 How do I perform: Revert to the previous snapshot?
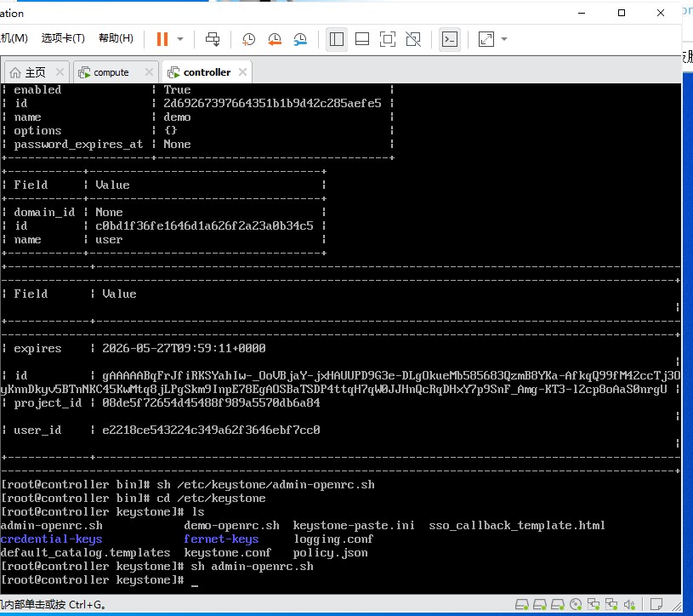pos(275,39)
